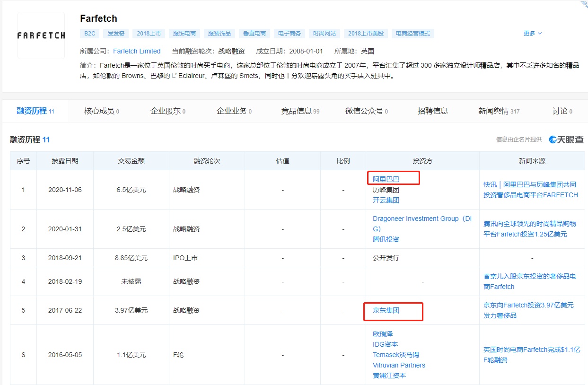Click the Farfetch logo thumbnail
Viewport: 588px width, 385px height.
[x=41, y=35]
